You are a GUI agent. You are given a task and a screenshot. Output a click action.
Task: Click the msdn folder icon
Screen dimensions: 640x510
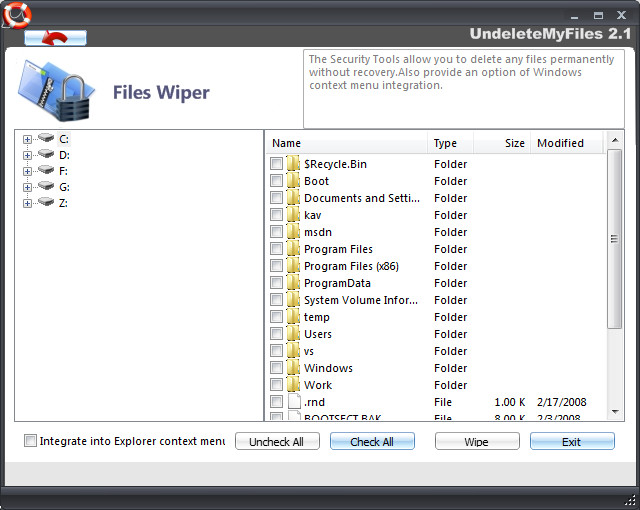293,232
